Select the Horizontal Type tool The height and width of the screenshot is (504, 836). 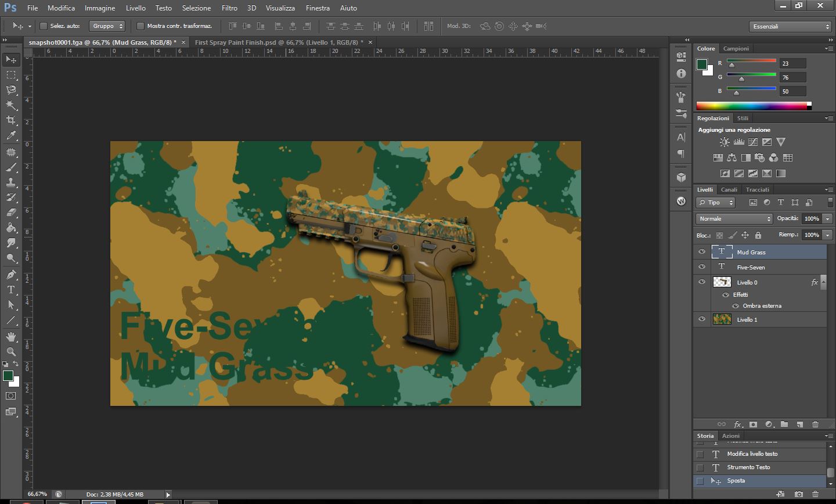tap(11, 290)
